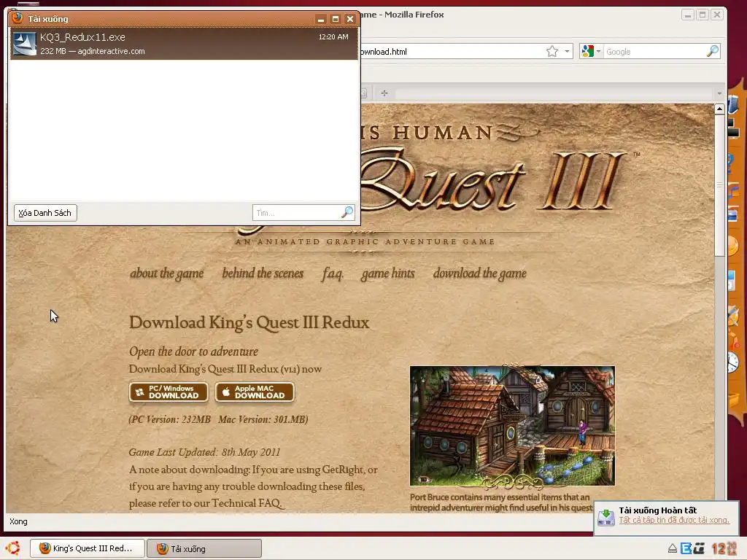Open the list all tabs dropdown arrow

[x=719, y=93]
